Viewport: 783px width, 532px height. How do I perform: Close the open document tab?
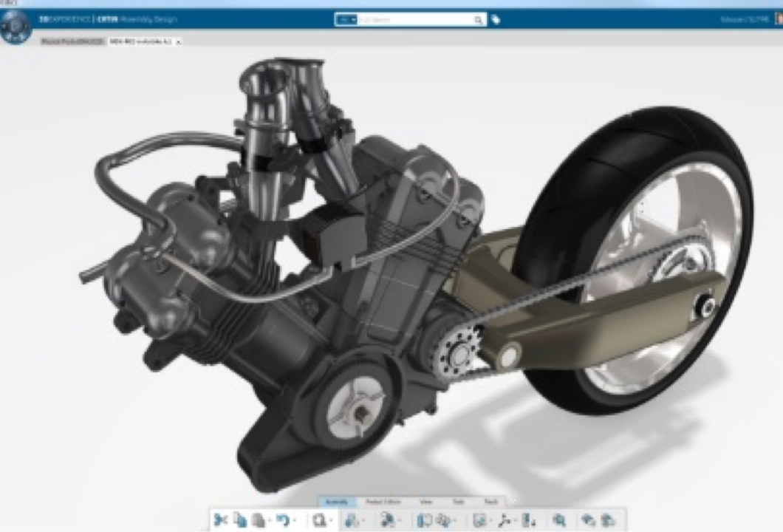(178, 42)
